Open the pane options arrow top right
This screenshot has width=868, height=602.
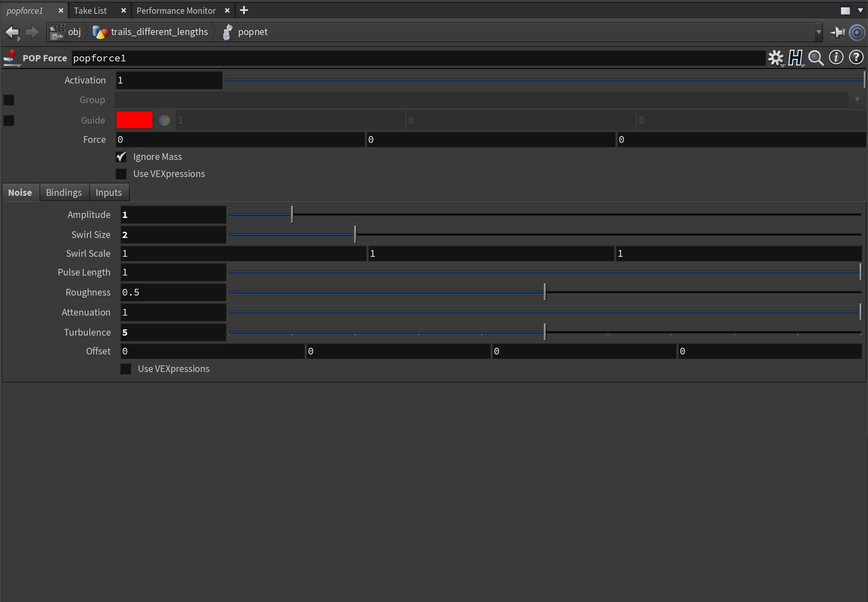(x=860, y=10)
